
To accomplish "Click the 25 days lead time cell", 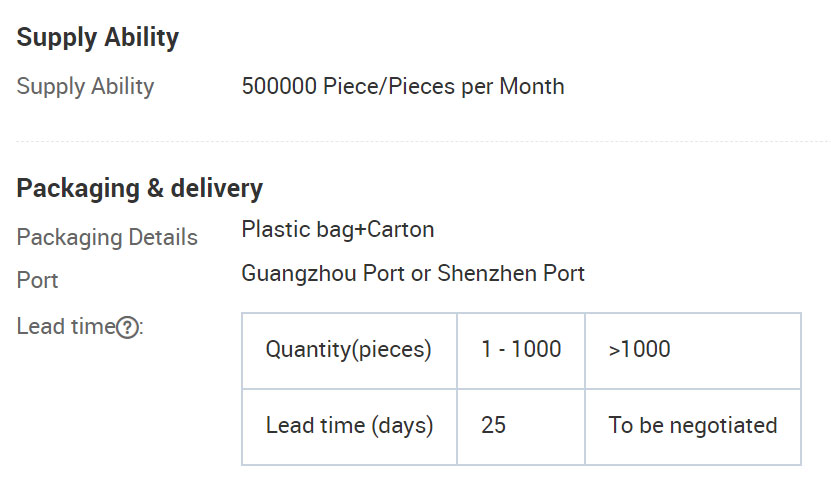I will point(521,427).
